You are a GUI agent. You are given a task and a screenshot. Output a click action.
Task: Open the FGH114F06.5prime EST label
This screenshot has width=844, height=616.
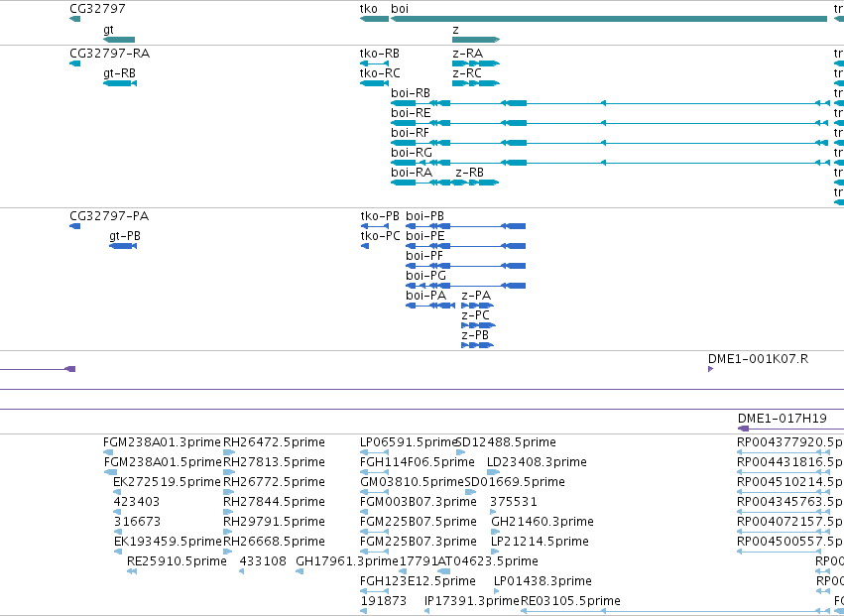pyautogui.click(x=418, y=462)
